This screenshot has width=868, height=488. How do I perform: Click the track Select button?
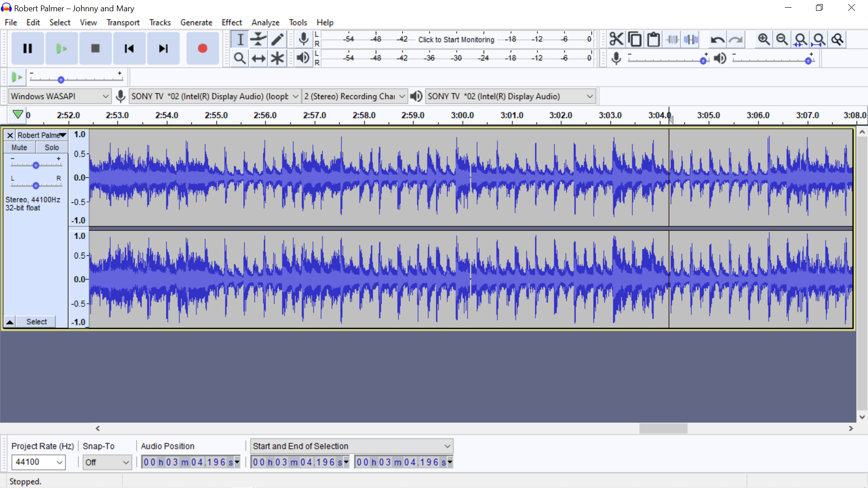click(x=37, y=322)
